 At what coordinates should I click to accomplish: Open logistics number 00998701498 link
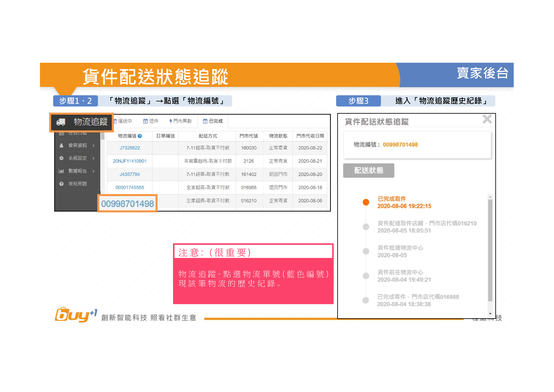pyautogui.click(x=127, y=204)
